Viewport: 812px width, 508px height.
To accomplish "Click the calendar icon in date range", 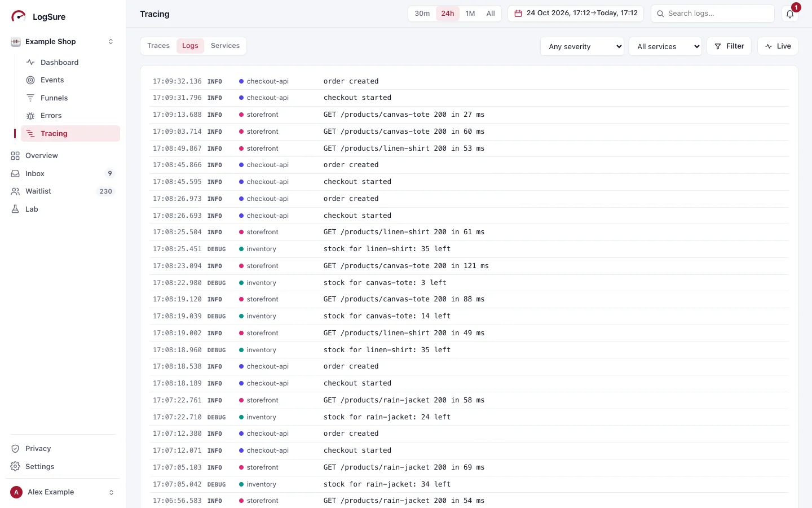I will pos(518,14).
